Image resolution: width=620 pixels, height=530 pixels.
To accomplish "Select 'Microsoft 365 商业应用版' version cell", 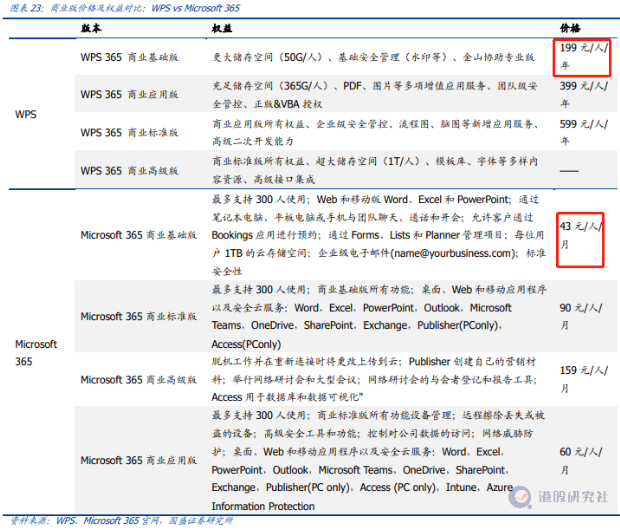I will (138, 460).
